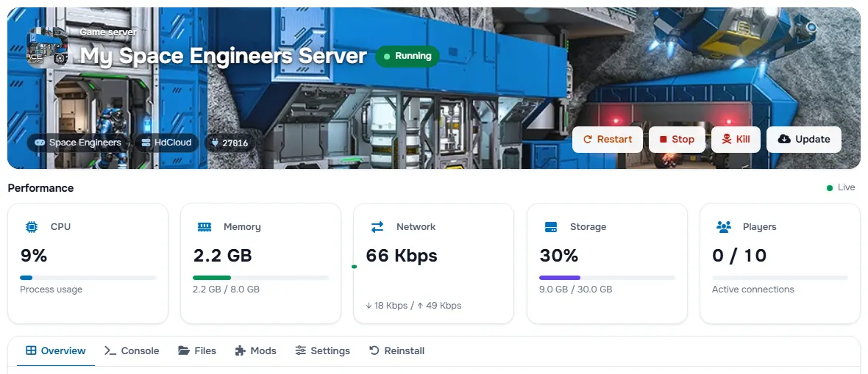The height and width of the screenshot is (374, 868).
Task: Click the port 27016 tag
Action: pyautogui.click(x=230, y=143)
